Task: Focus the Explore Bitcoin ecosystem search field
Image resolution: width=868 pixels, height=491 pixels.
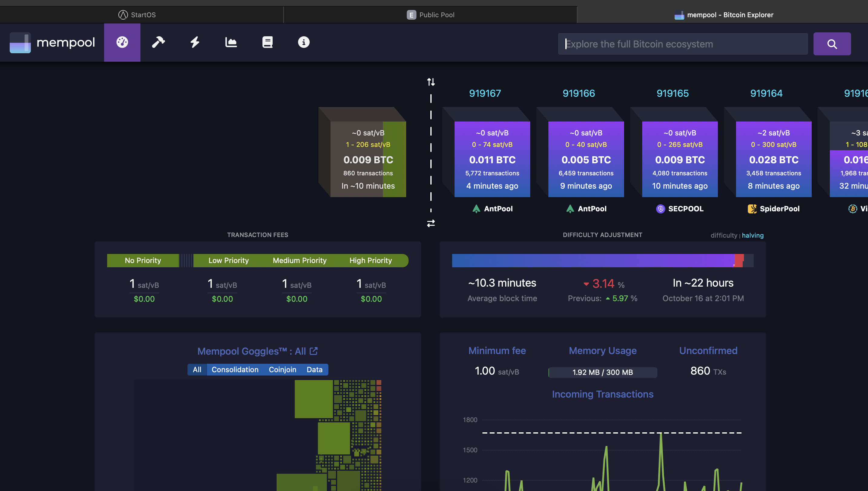Action: [x=682, y=44]
